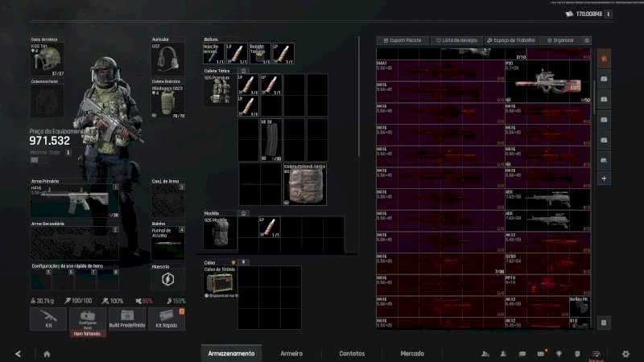The height and width of the screenshot is (362, 644).
Task: Select the LP item inside the backpack
Action: (x=270, y=228)
